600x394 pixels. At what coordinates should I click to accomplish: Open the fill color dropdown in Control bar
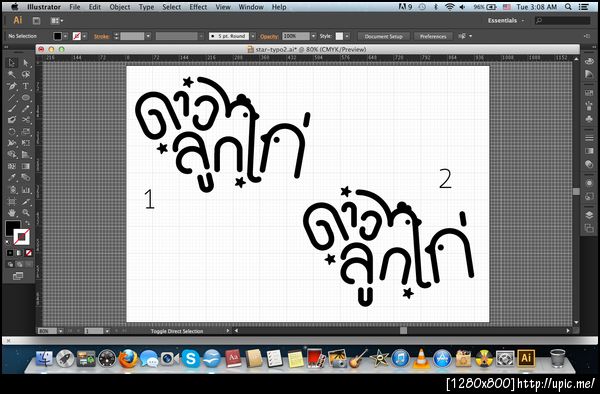[65, 36]
